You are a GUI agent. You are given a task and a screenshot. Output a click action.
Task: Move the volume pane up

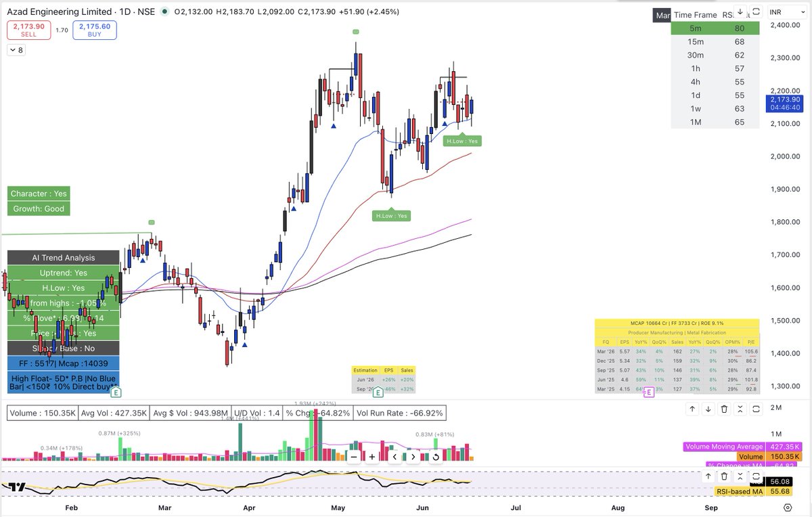692,409
